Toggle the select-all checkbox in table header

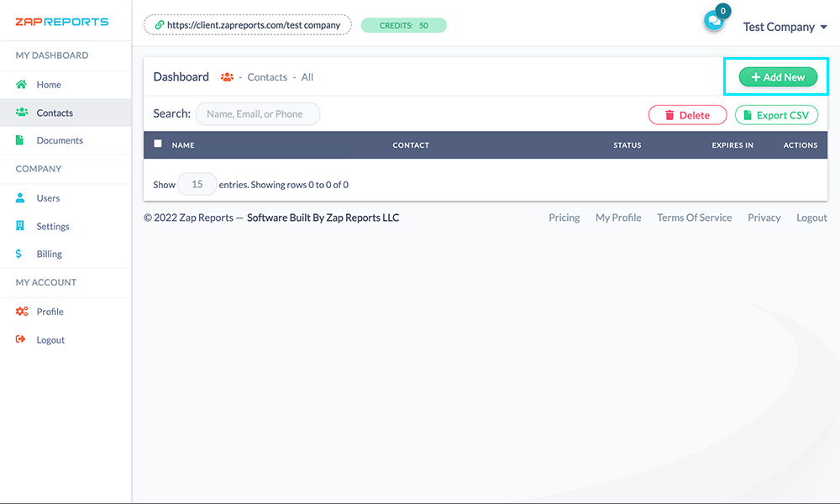pos(158,144)
